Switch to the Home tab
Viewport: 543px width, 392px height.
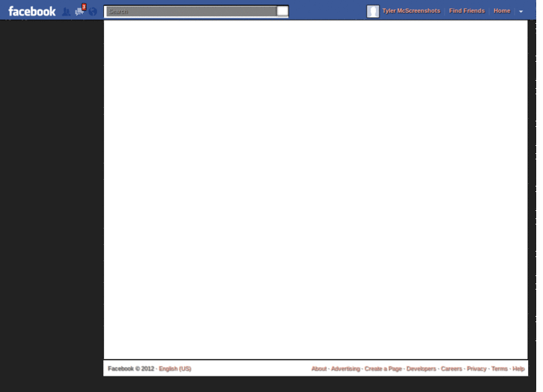pos(501,10)
